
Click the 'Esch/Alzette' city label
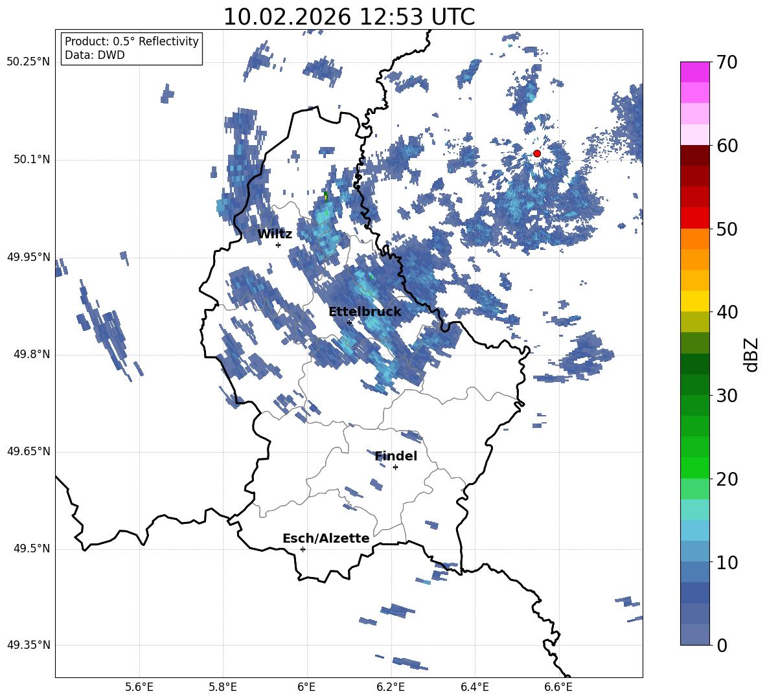tap(326, 538)
